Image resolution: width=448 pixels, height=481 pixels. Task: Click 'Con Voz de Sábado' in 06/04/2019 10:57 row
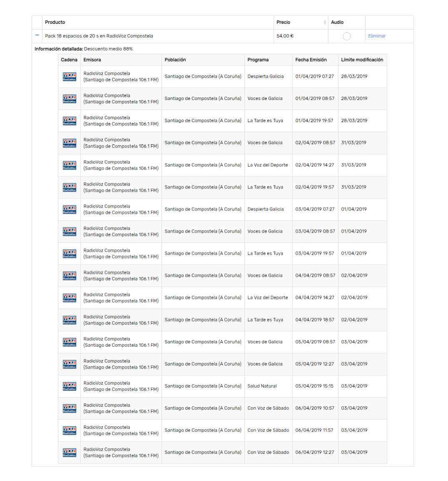pos(268,408)
